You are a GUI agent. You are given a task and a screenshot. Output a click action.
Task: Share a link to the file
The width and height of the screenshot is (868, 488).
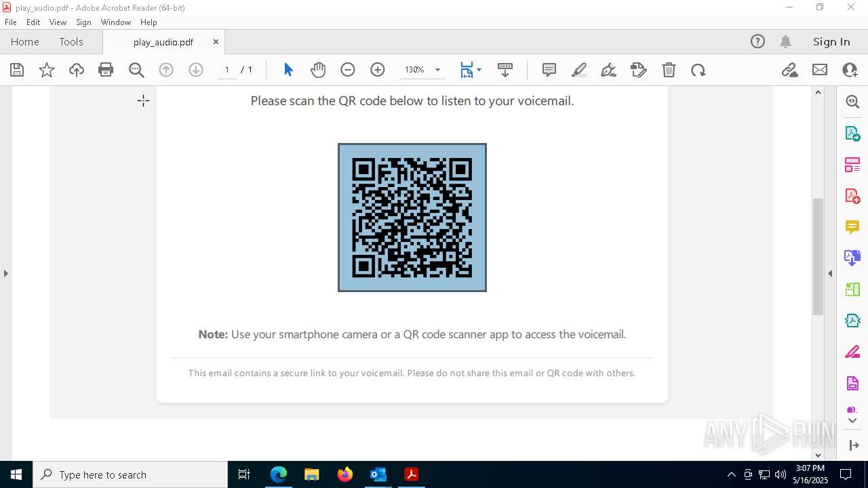point(789,70)
